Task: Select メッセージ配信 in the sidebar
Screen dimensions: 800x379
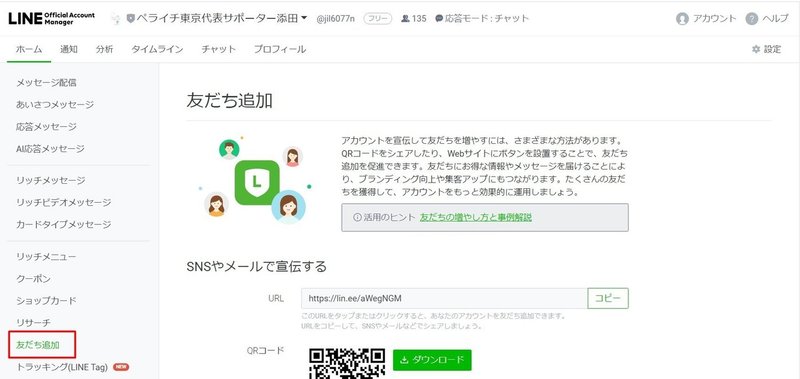Action: coord(46,83)
